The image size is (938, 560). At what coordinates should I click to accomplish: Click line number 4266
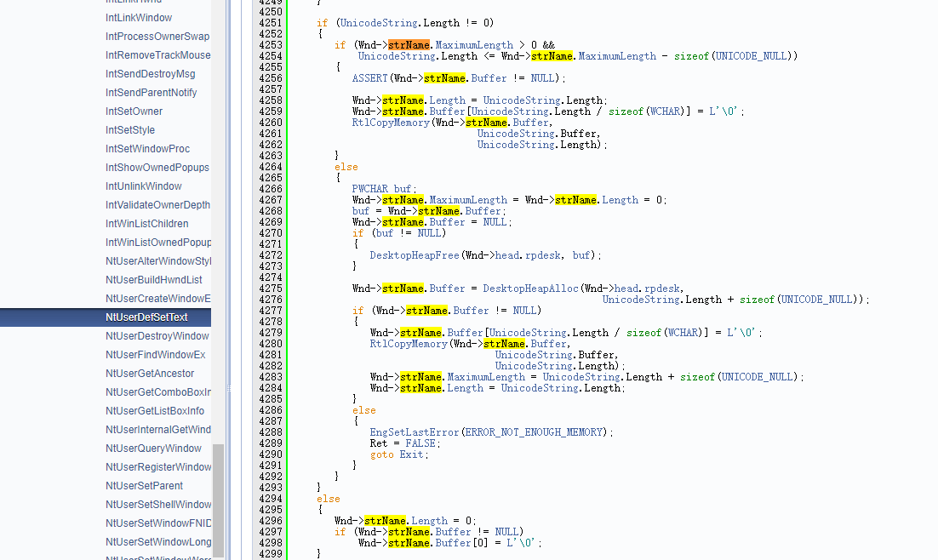(x=271, y=189)
